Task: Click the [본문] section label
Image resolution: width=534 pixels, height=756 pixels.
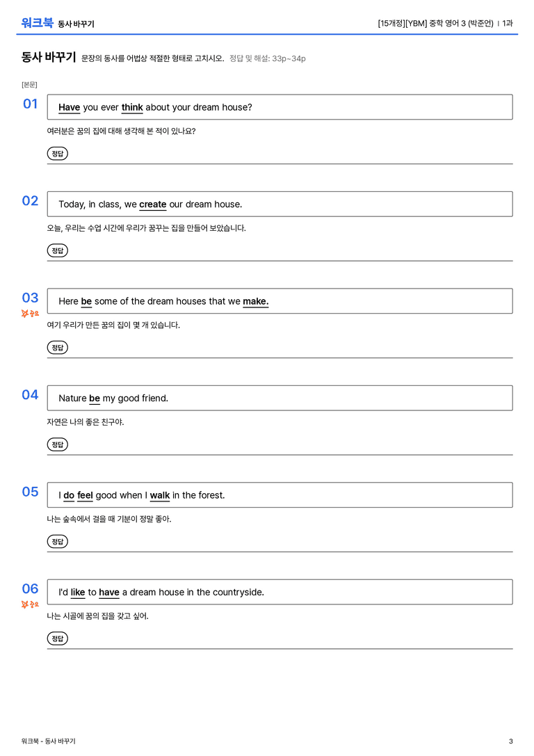Action: pyautogui.click(x=29, y=85)
